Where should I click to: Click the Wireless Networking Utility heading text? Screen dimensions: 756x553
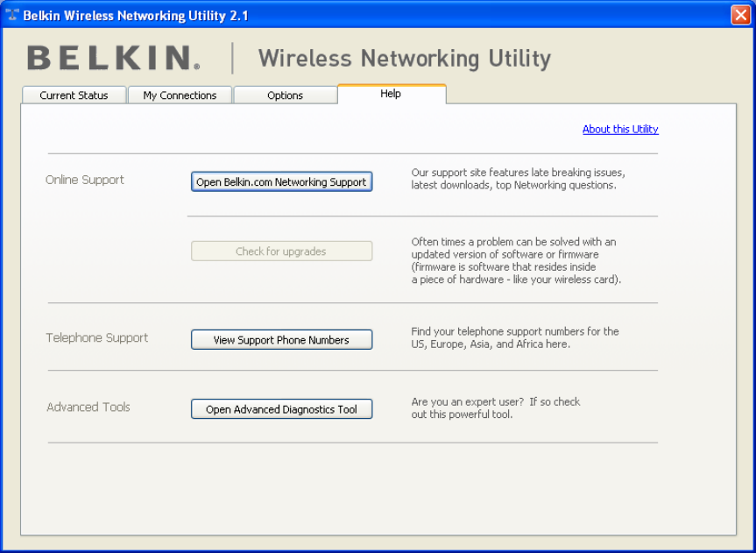click(405, 59)
